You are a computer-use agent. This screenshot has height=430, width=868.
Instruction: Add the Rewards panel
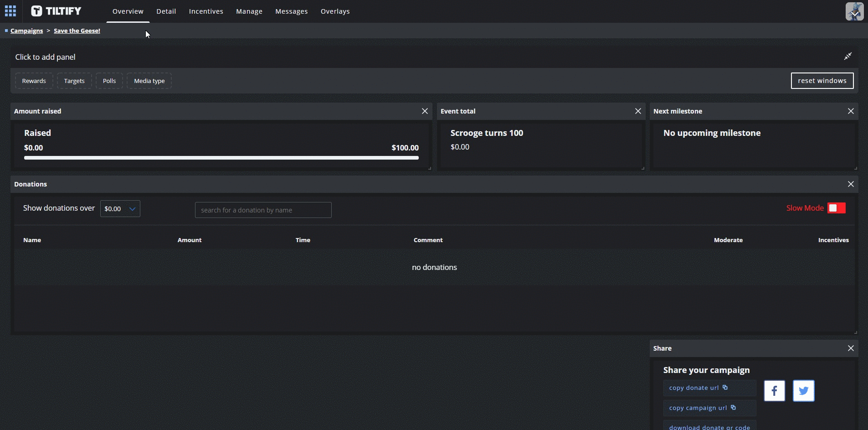tap(34, 81)
